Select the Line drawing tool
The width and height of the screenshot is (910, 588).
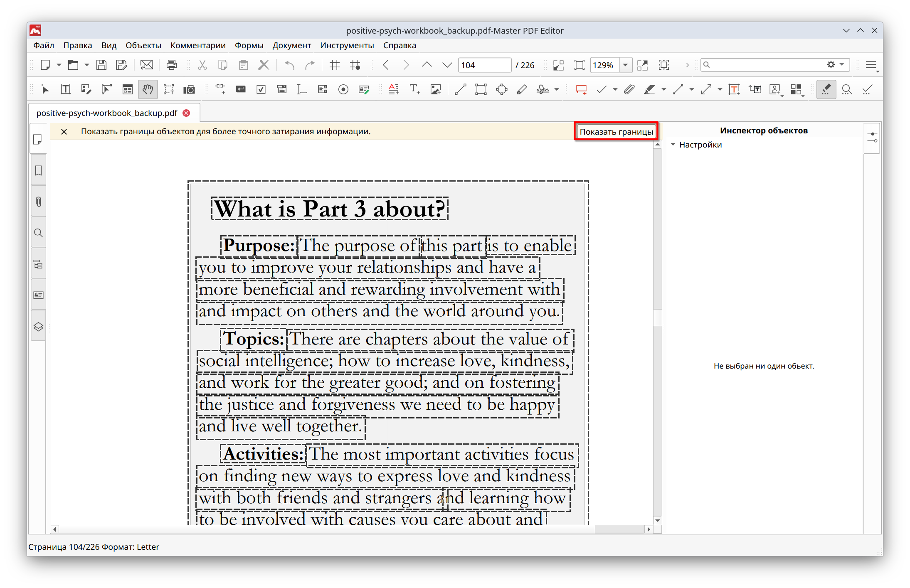(x=460, y=89)
